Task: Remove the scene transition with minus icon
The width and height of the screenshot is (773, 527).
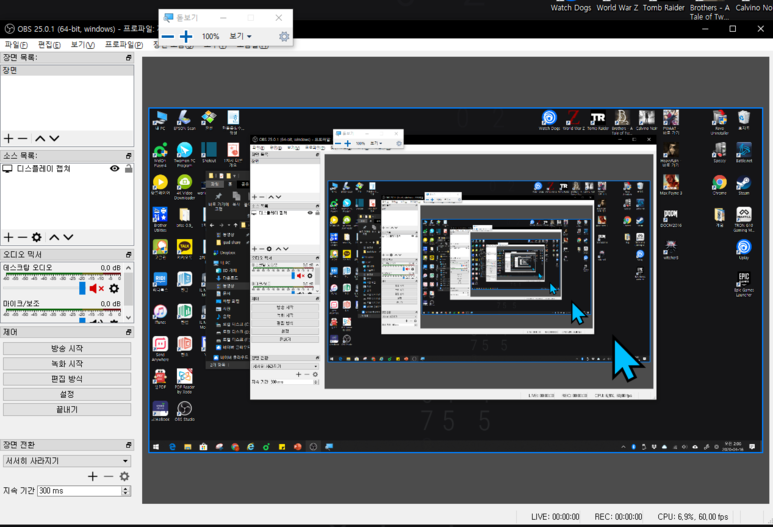Action: pos(108,476)
